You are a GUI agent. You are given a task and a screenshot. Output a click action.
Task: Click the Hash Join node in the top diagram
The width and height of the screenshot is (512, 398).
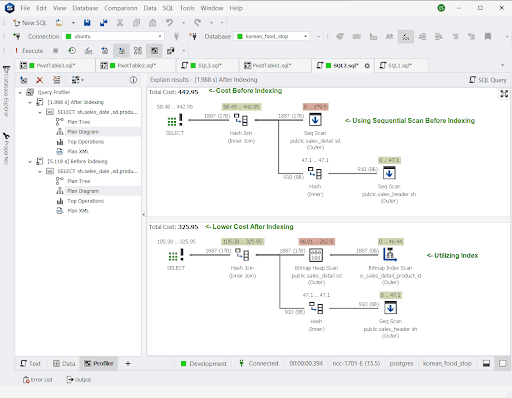(x=241, y=120)
